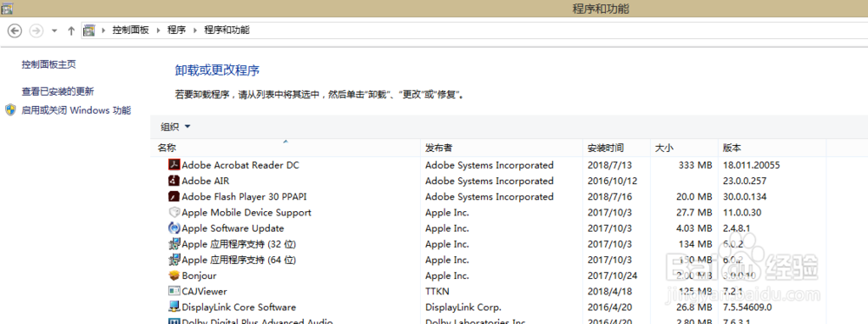
Task: Open the 组织 dropdown menu
Action: 175,127
